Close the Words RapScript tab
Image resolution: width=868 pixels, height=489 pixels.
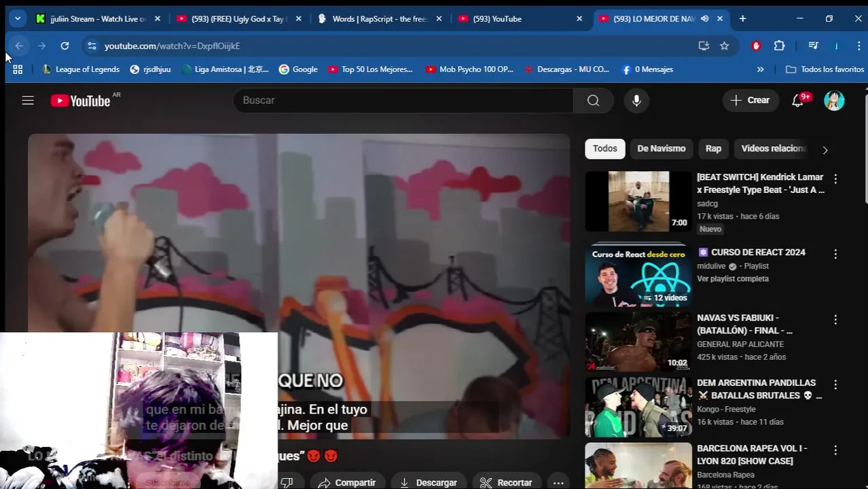point(439,18)
